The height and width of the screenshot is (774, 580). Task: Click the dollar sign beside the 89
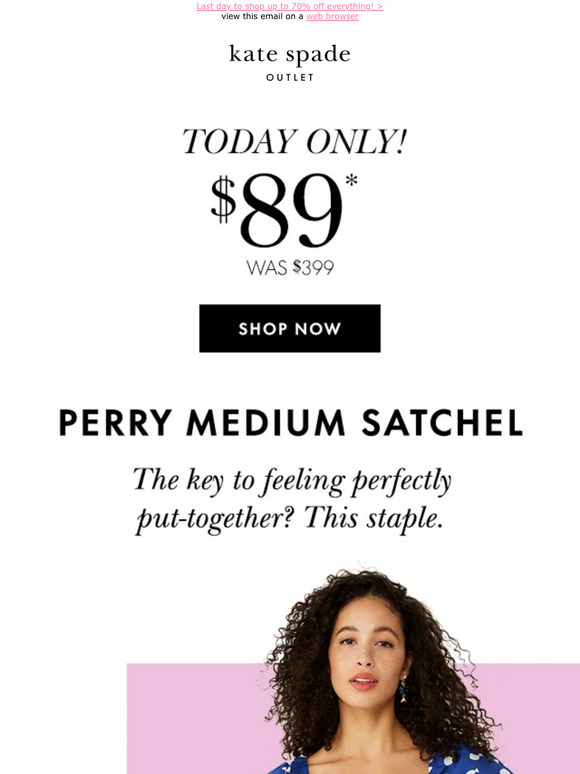(x=224, y=200)
